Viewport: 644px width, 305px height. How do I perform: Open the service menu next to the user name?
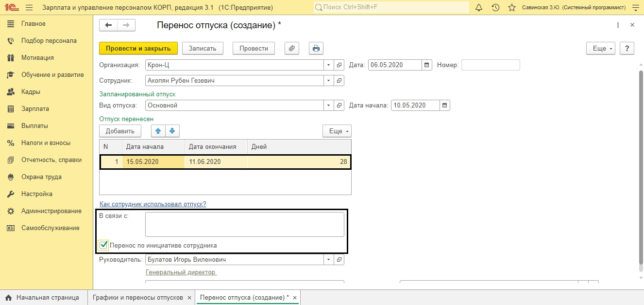635,8
